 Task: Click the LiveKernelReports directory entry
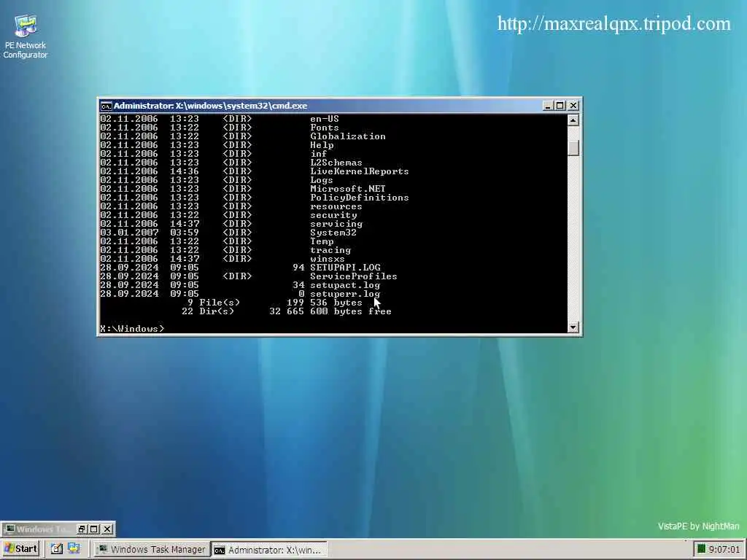coord(359,171)
